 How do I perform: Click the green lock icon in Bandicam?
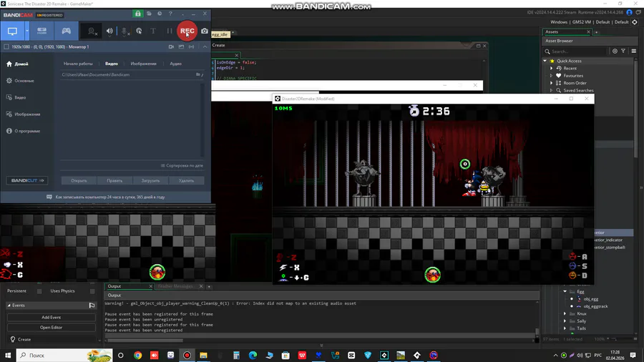point(138,14)
